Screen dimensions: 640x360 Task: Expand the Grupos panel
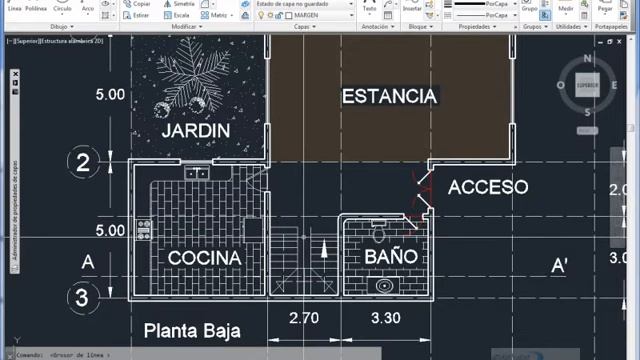click(x=536, y=27)
